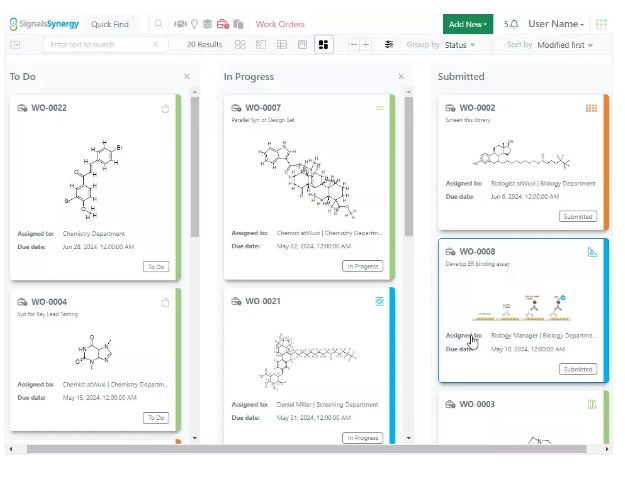625x500 pixels.
Task: Click the WO-0021 card type icon
Action: click(x=379, y=301)
